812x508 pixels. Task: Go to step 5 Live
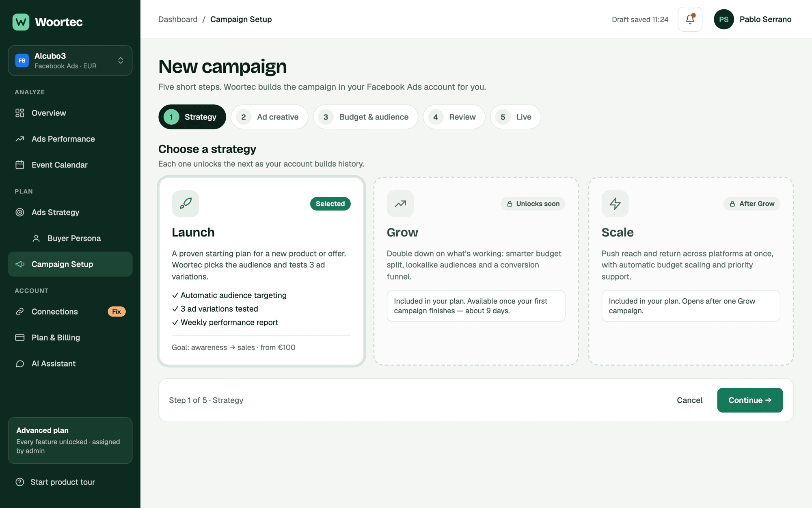point(516,117)
